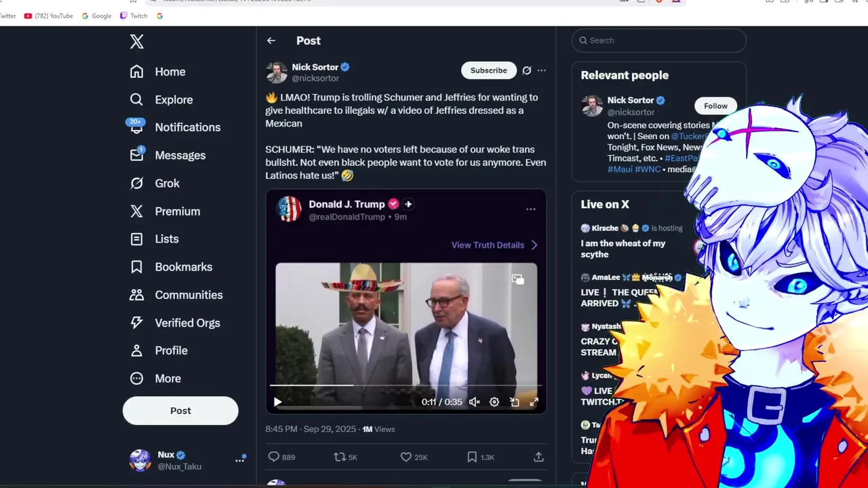
Task: Open Messages in sidebar
Action: coord(167,155)
